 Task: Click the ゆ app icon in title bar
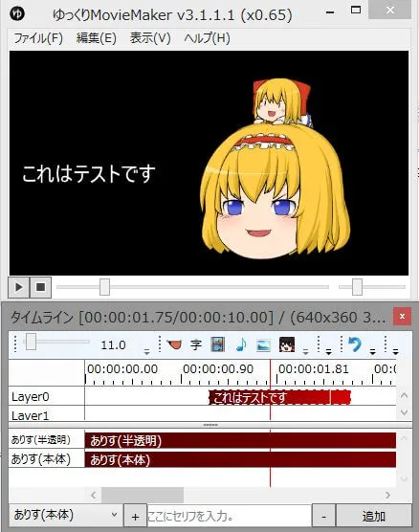tap(17, 13)
